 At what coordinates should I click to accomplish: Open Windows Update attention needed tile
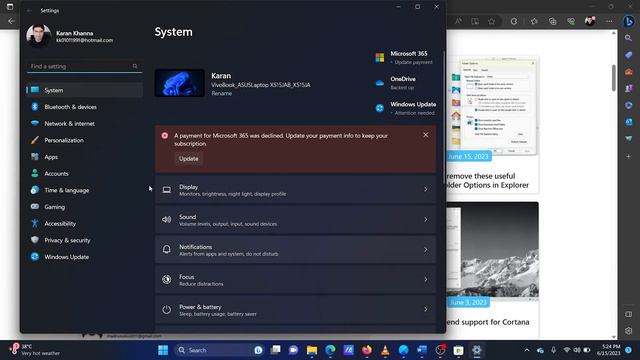coord(405,108)
